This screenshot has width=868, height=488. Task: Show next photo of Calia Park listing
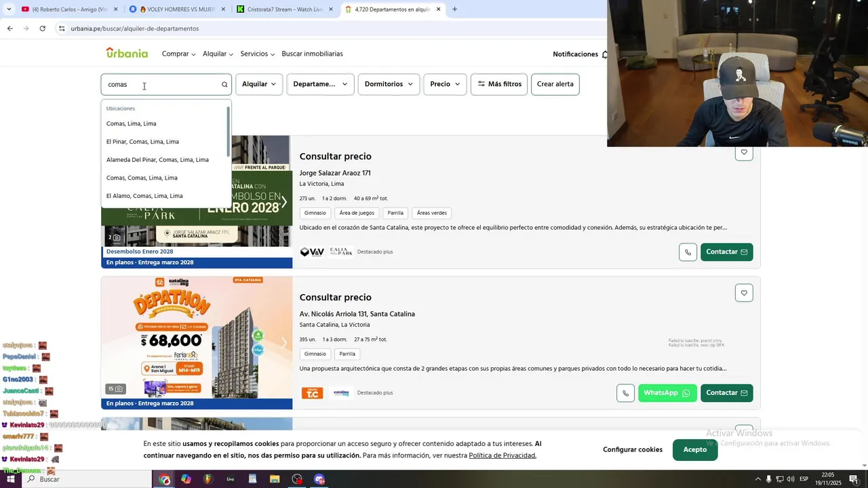[284, 202]
